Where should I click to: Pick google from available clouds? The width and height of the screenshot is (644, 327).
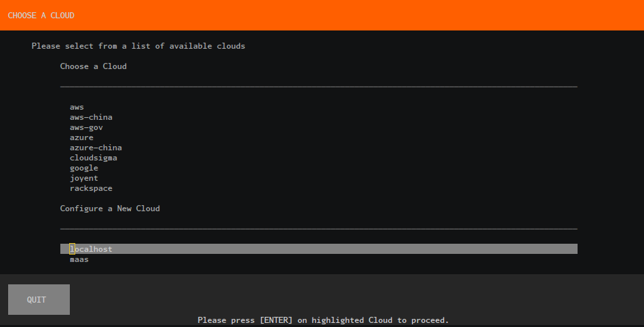83,168
